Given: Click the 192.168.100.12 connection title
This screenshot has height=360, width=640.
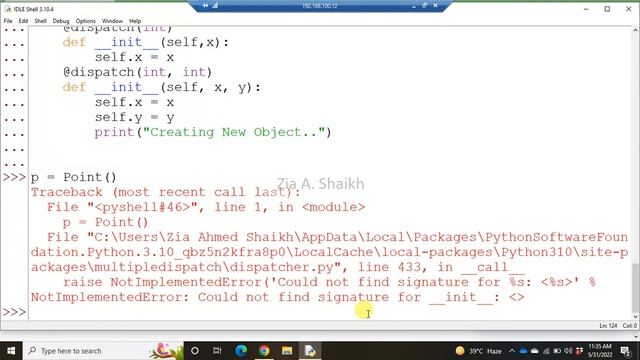Looking at the screenshot, I should (320, 6).
